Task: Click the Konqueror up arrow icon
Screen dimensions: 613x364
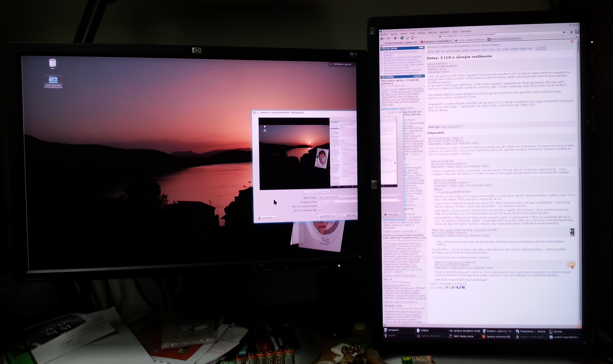Action: (x=395, y=38)
